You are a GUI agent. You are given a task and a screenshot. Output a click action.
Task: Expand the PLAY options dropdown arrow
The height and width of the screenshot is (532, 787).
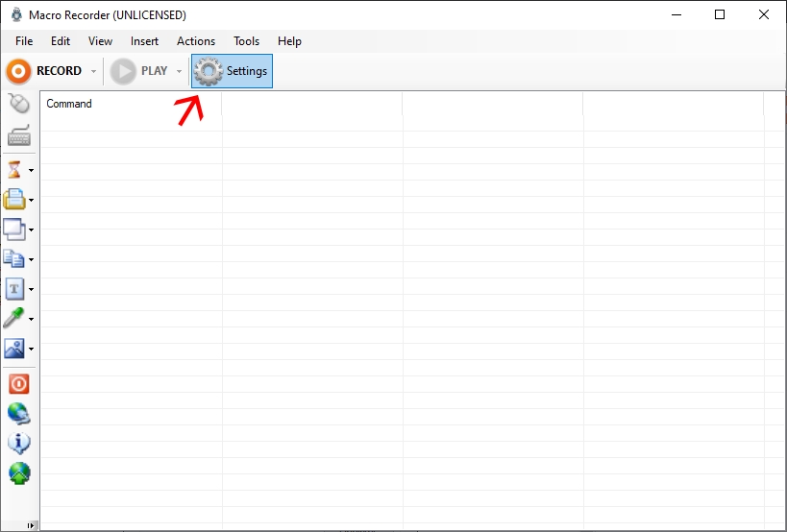pos(179,71)
